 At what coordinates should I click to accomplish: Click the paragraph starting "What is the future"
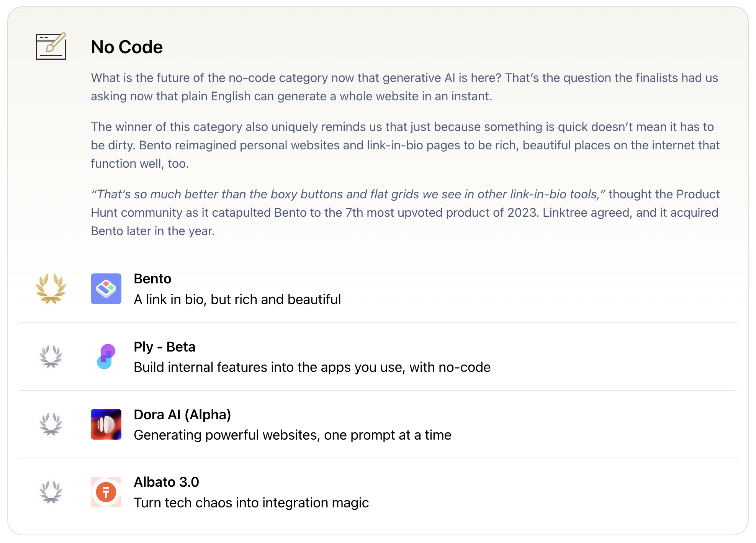click(x=404, y=87)
